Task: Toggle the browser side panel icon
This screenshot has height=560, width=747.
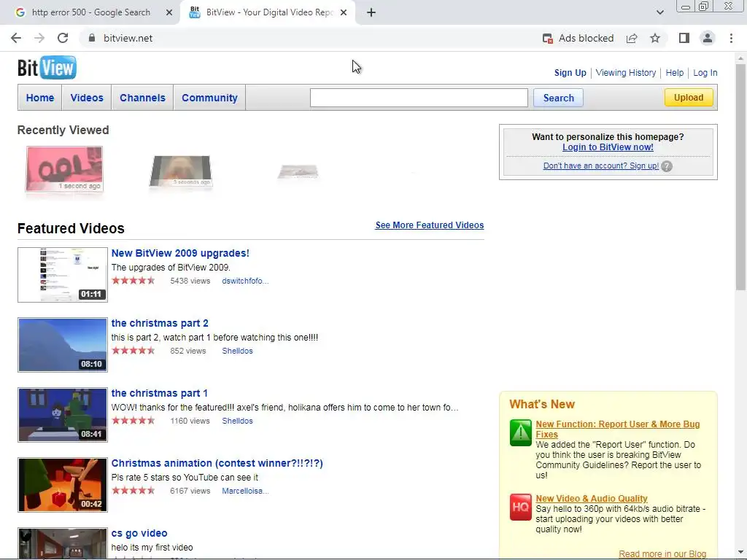Action: tap(684, 38)
